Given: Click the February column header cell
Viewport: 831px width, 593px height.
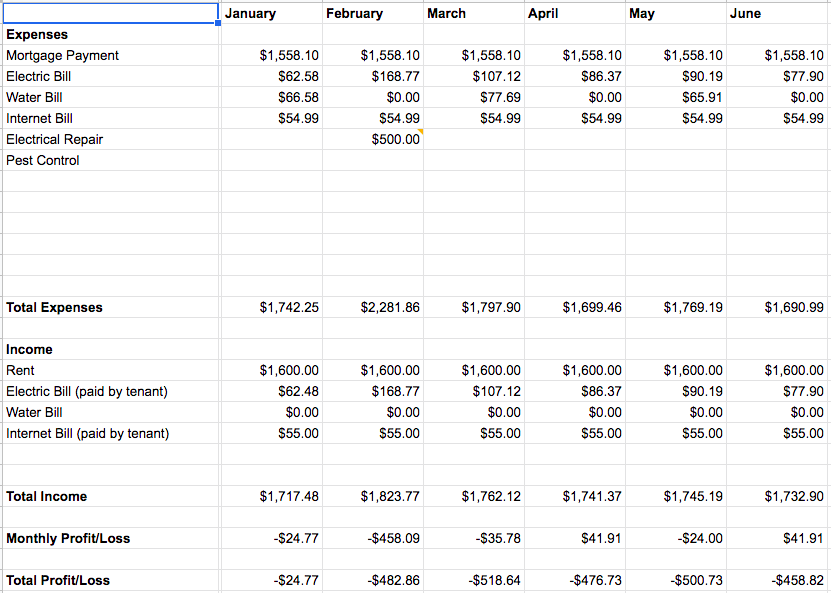Looking at the screenshot, I should point(373,13).
